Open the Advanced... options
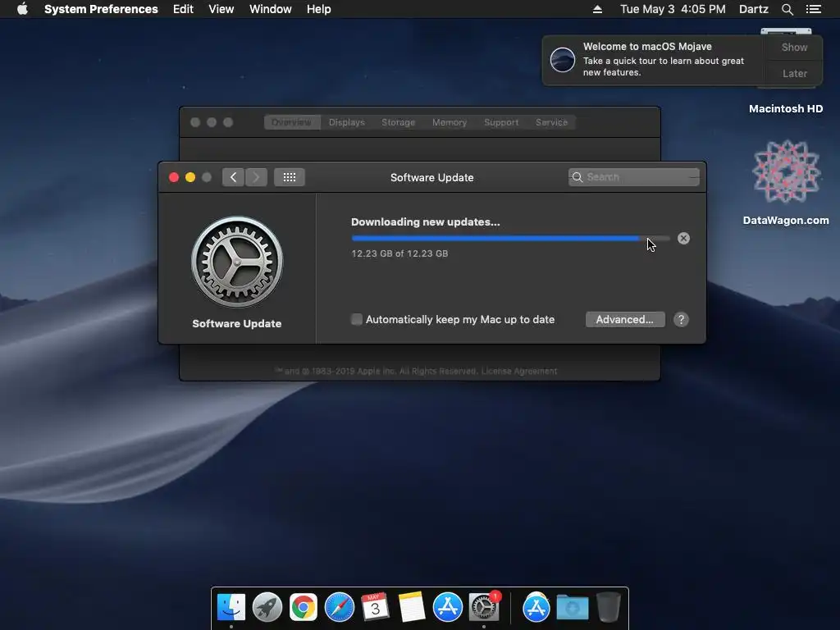Viewport: 840px width, 630px height. [x=625, y=319]
